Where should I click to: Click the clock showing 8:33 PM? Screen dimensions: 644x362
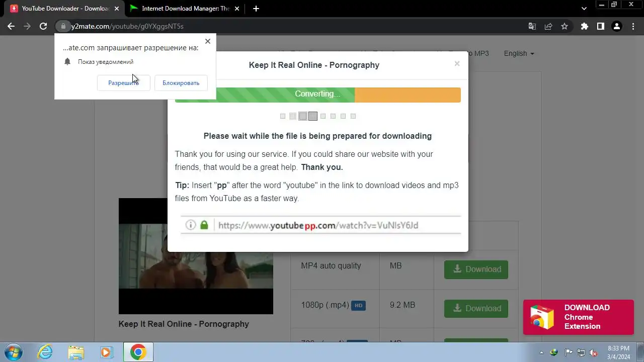pyautogui.click(x=618, y=352)
